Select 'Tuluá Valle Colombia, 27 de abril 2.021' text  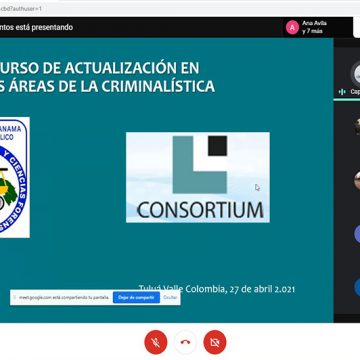[217, 289]
